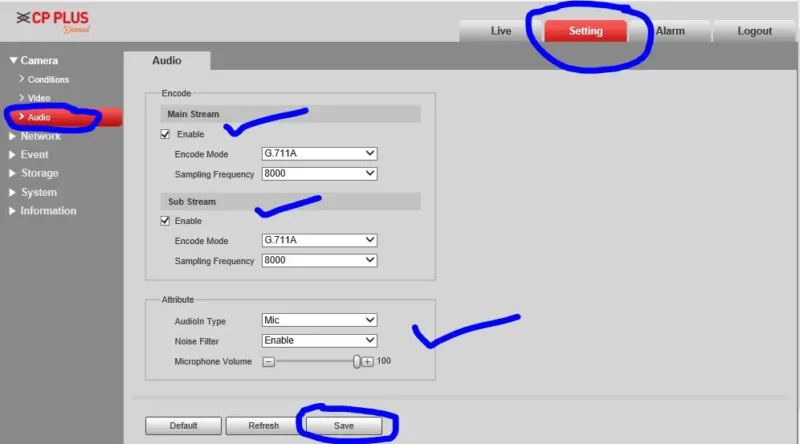The width and height of the screenshot is (800, 444).
Task: Open Sub Stream Sampling Frequency dropdown
Action: [319, 261]
